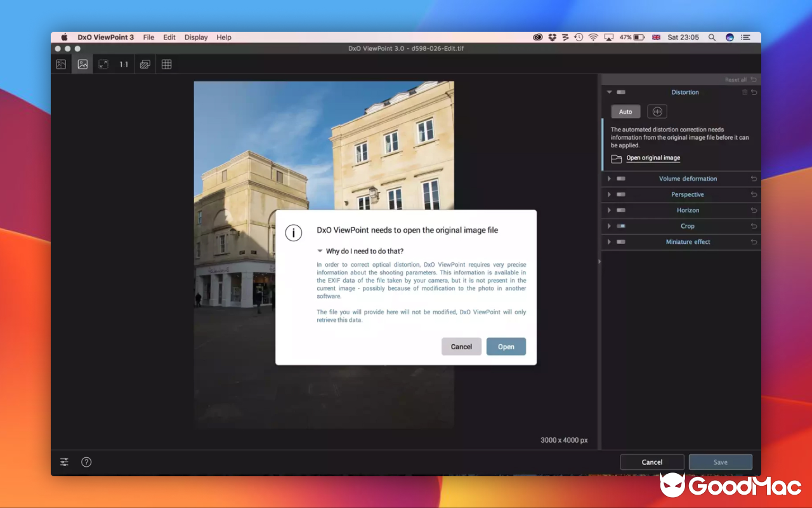
Task: Enable the Horizon correction switch
Action: (x=621, y=210)
